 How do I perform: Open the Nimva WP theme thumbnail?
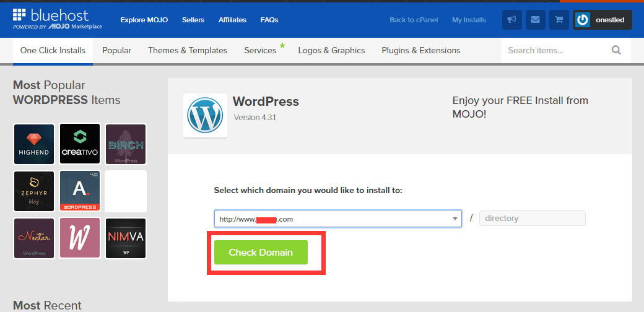(x=126, y=238)
